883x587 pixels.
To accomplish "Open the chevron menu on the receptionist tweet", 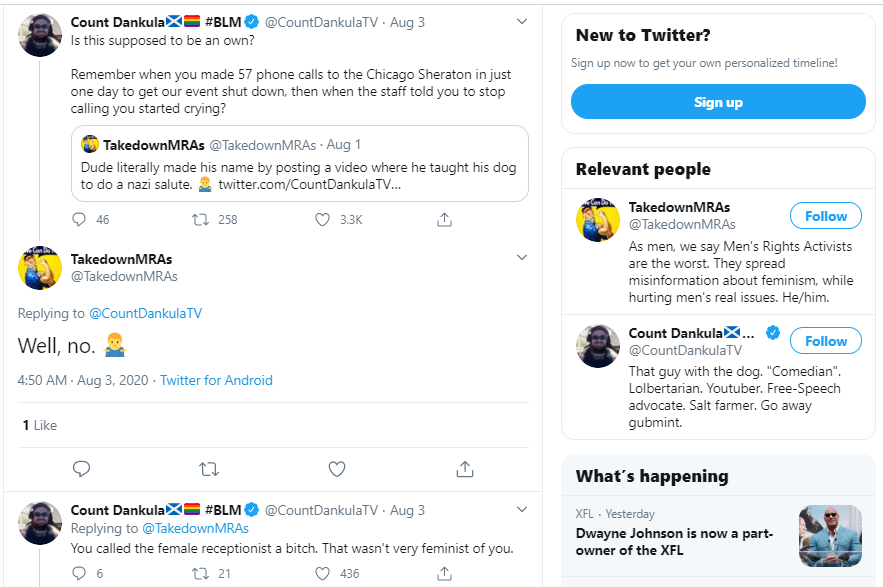I will (x=522, y=509).
